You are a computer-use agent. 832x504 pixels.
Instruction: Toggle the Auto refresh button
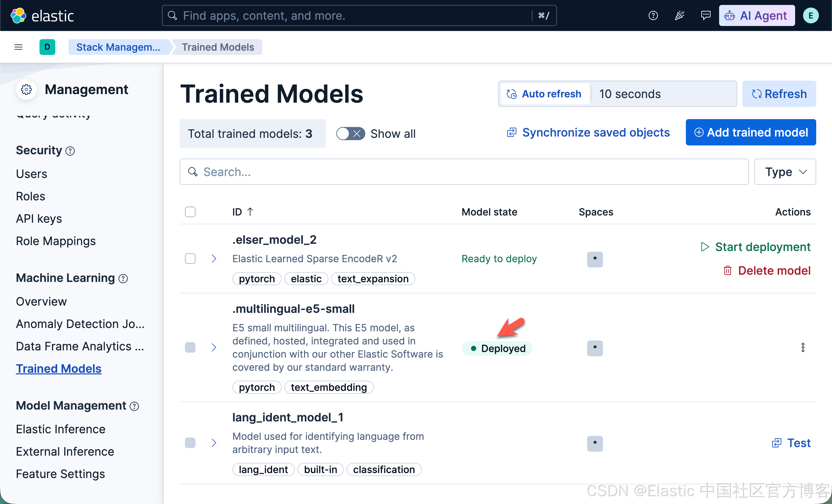click(x=544, y=94)
